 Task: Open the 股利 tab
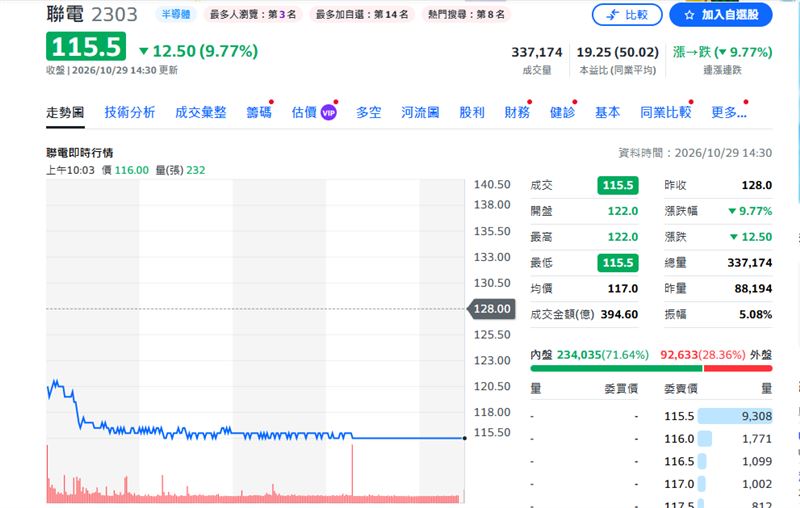point(472,112)
